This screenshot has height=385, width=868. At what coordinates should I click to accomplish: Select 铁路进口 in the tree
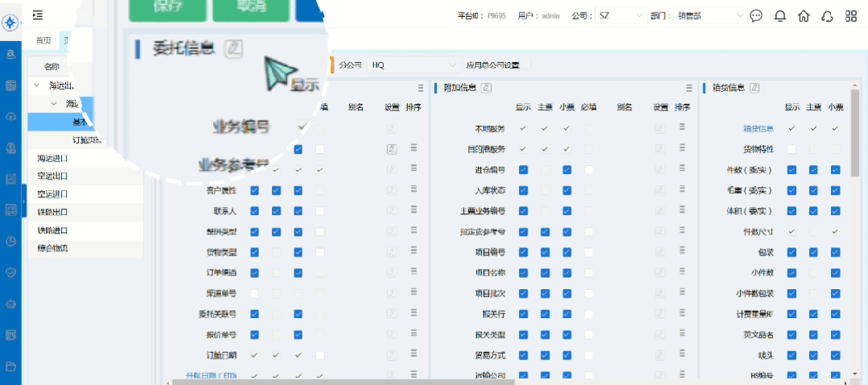(52, 230)
